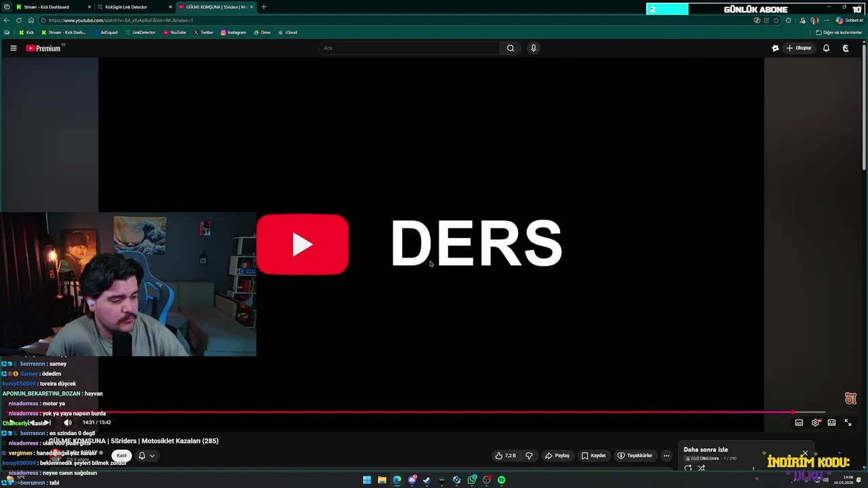
Task: Open browser profile avatar in toolbar
Action: [x=814, y=20]
